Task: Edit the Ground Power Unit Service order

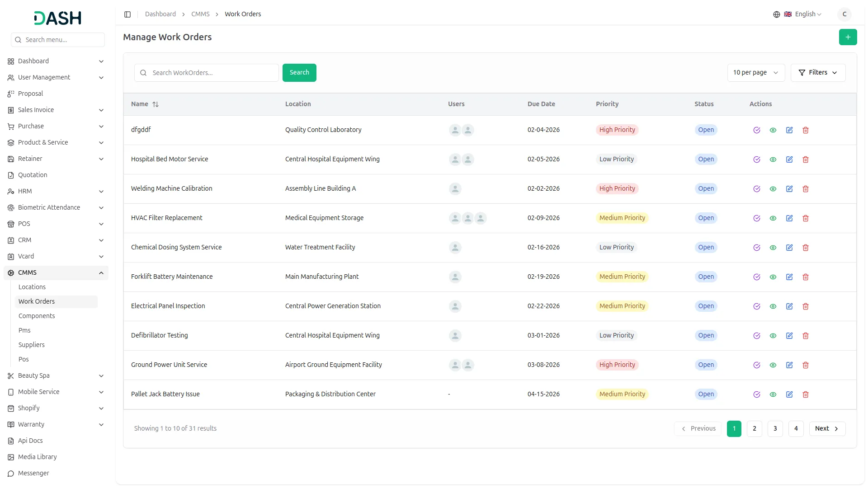Action: [789, 365]
